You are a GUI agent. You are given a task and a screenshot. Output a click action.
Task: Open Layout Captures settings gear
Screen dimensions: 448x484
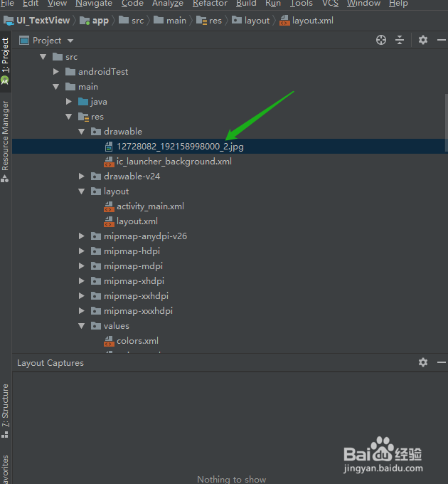(x=423, y=362)
